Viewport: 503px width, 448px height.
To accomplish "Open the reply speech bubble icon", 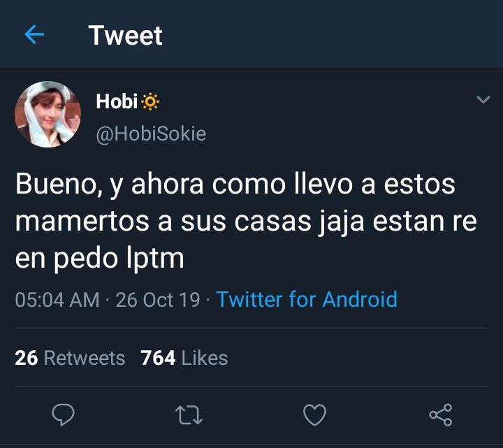I will click(63, 414).
